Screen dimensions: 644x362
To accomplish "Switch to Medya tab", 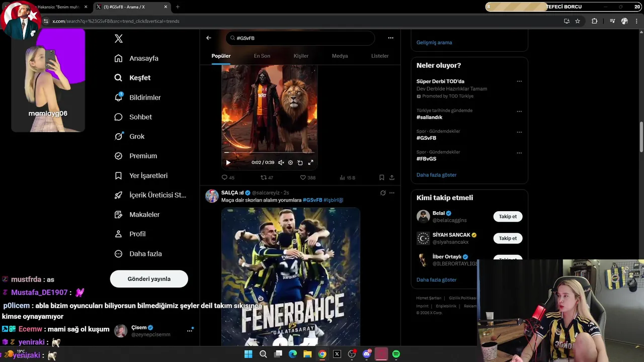I will (x=340, y=56).
